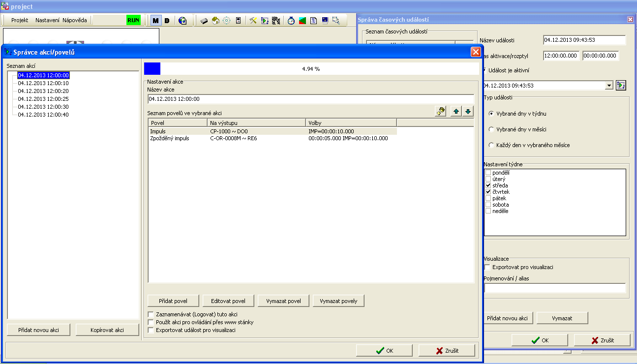Click the colored chart toolbar icon
This screenshot has width=637, height=364.
point(303,21)
